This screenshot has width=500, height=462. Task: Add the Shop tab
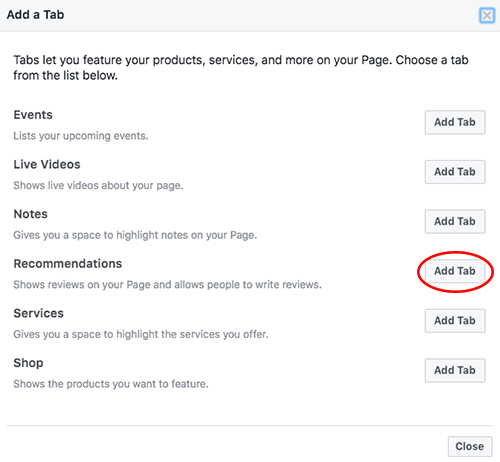coord(455,370)
